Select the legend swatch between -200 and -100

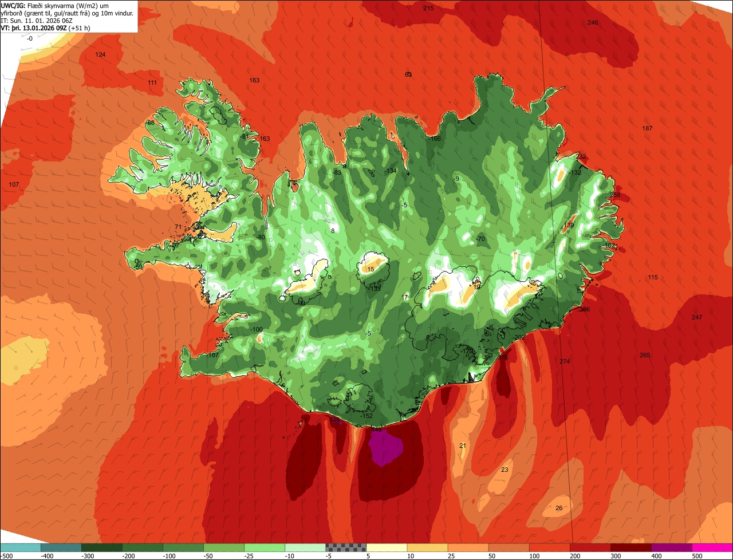pyautogui.click(x=143, y=547)
